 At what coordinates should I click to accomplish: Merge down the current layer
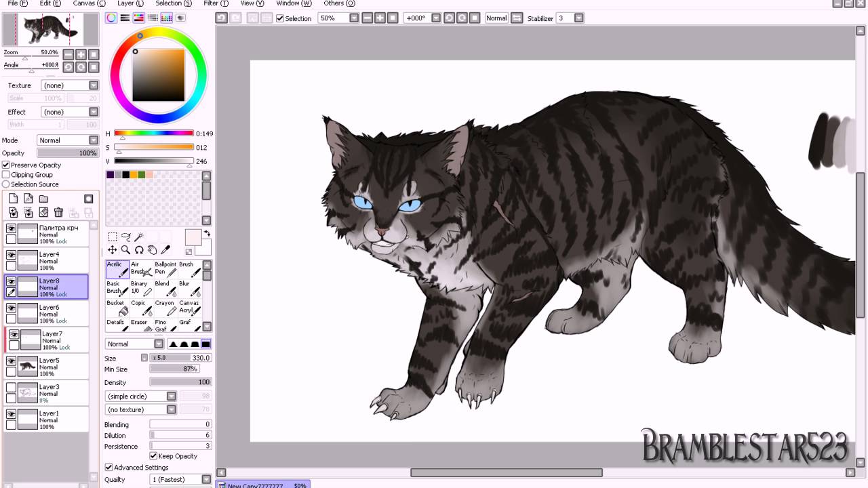pos(28,213)
